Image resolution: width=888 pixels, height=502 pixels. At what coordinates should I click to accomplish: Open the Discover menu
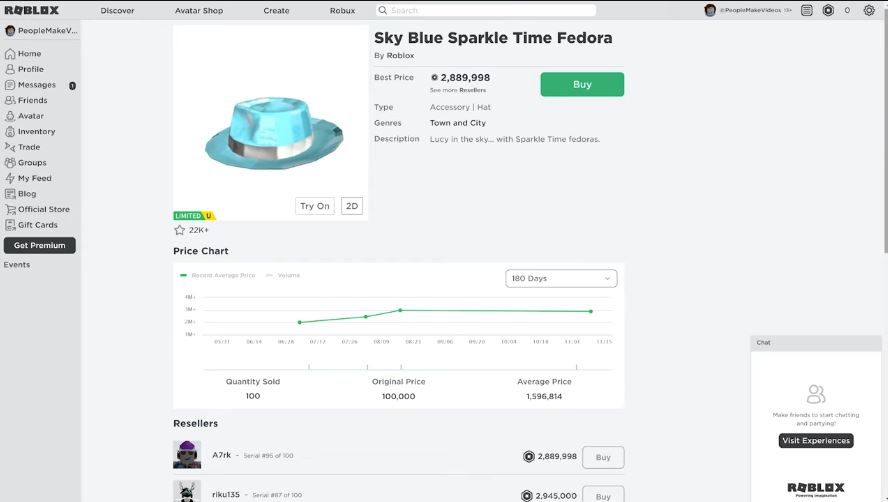pyautogui.click(x=117, y=10)
